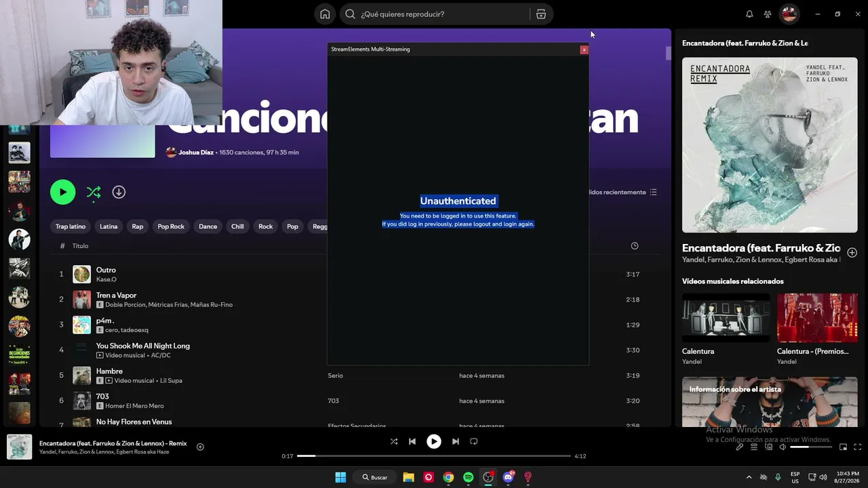Select the 'Pop Rock' filter chip
This screenshot has width=868, height=488.
click(171, 226)
